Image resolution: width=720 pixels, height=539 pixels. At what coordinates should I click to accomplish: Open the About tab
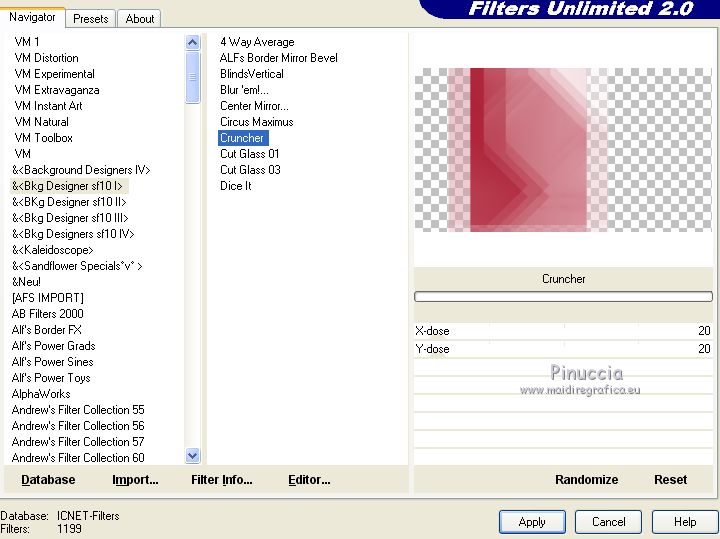point(140,19)
